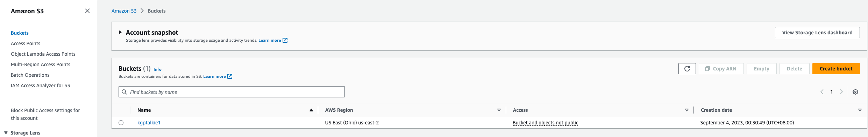Open the kgptalkie1 bucket link
This screenshot has height=137, width=868.
click(149, 123)
